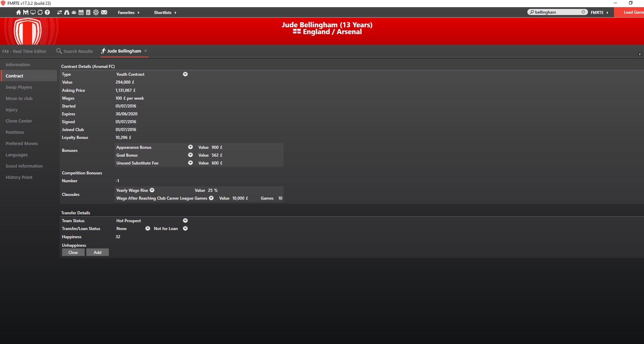The height and width of the screenshot is (344, 644).
Task: Click the snowflake freeze icon
Action: pos(96,12)
